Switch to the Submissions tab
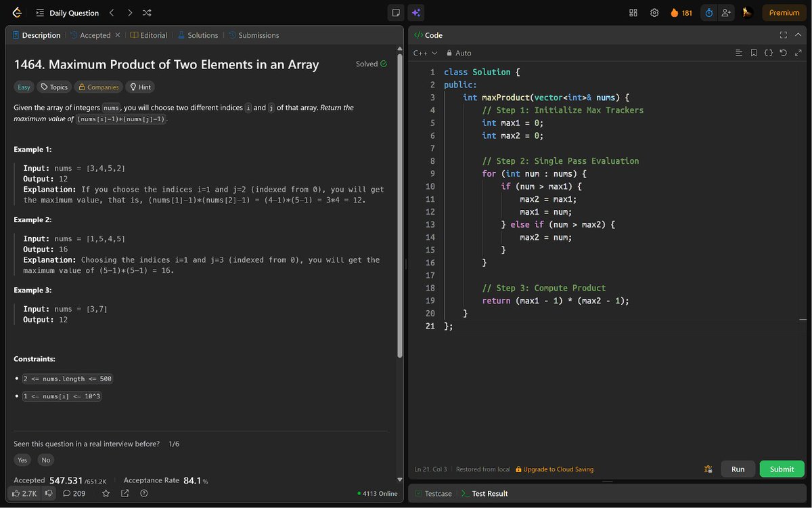 coord(254,35)
